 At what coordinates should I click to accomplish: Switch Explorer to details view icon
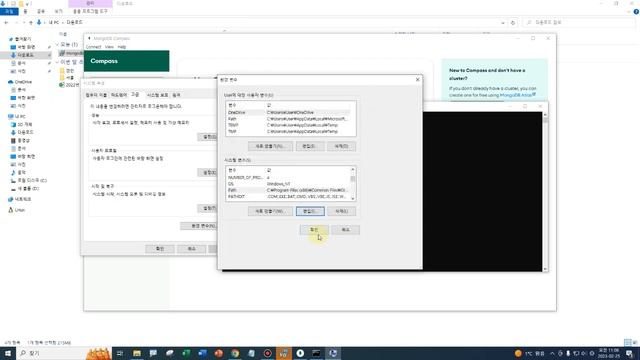point(628,342)
